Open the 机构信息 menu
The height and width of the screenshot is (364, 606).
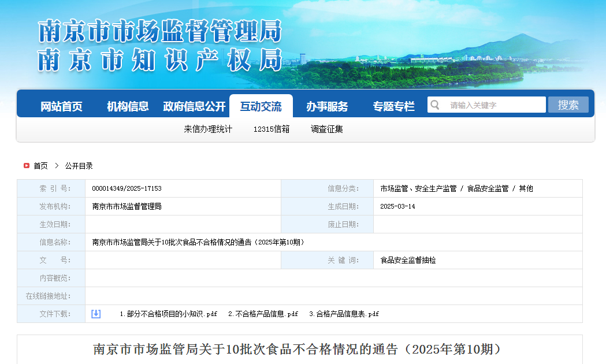[x=128, y=106]
